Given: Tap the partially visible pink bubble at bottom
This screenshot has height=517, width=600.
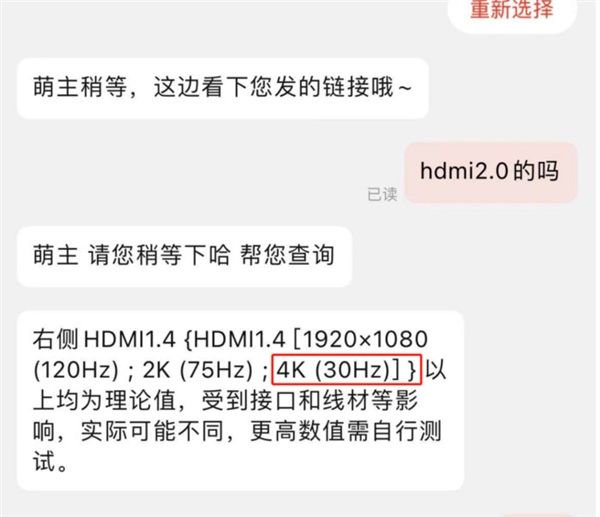Looking at the screenshot, I should [x=537, y=515].
